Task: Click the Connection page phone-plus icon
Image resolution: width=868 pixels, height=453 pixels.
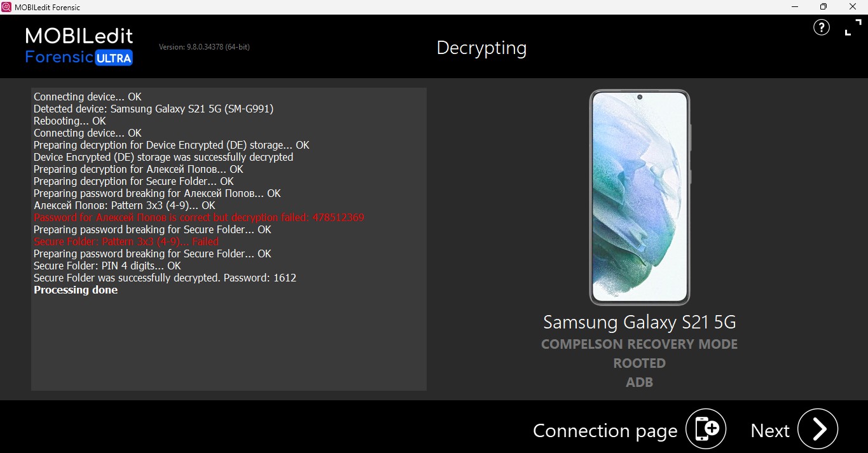Action: point(706,429)
